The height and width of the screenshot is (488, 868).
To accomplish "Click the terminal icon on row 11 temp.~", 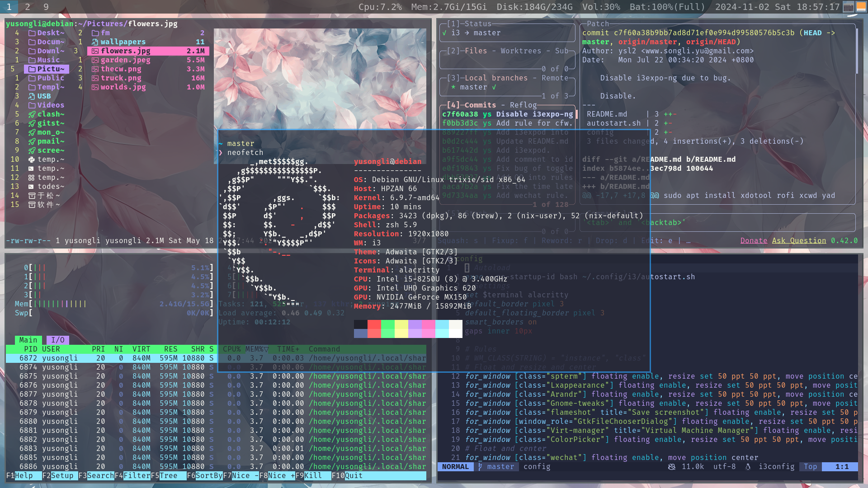I will point(31,169).
